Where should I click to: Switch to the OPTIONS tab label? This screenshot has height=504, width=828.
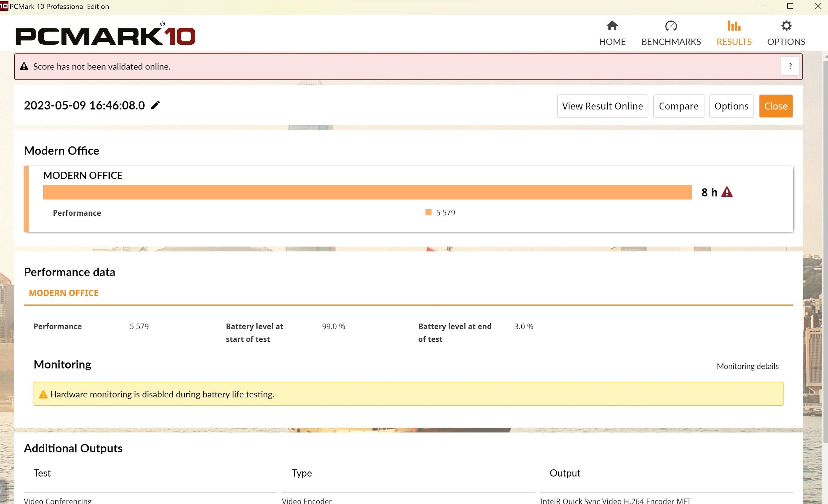[x=786, y=42]
